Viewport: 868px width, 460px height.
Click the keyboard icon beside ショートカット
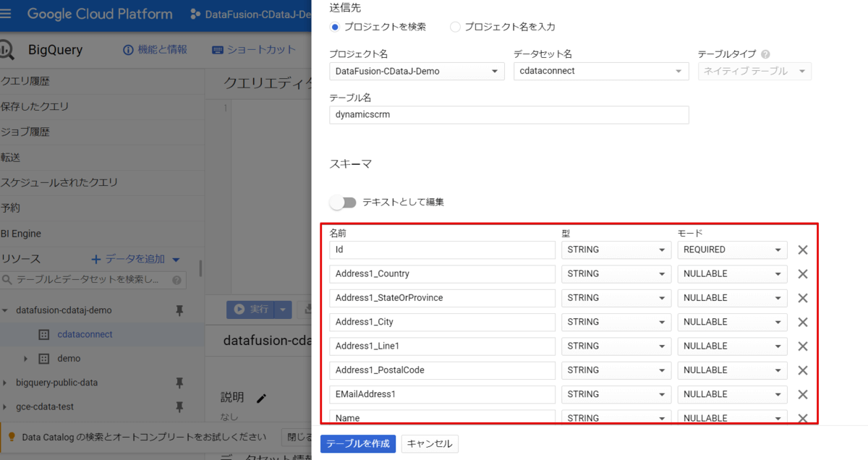tap(218, 50)
